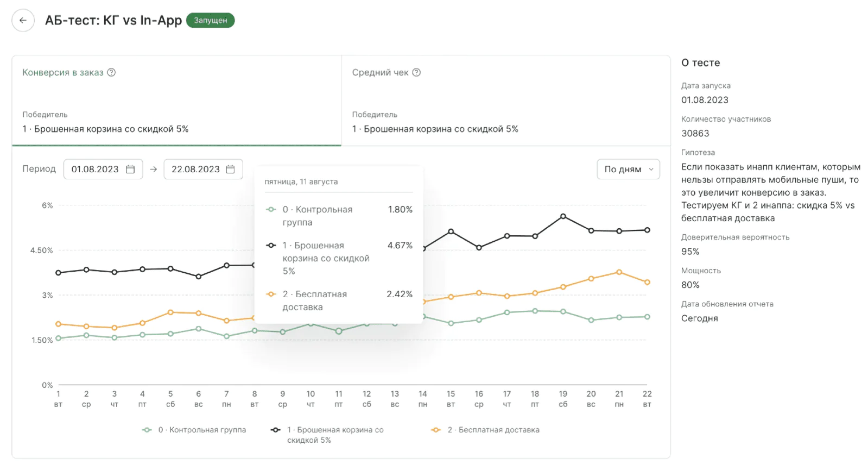Toggle legend item 0 · Контрольная группа

[194, 430]
